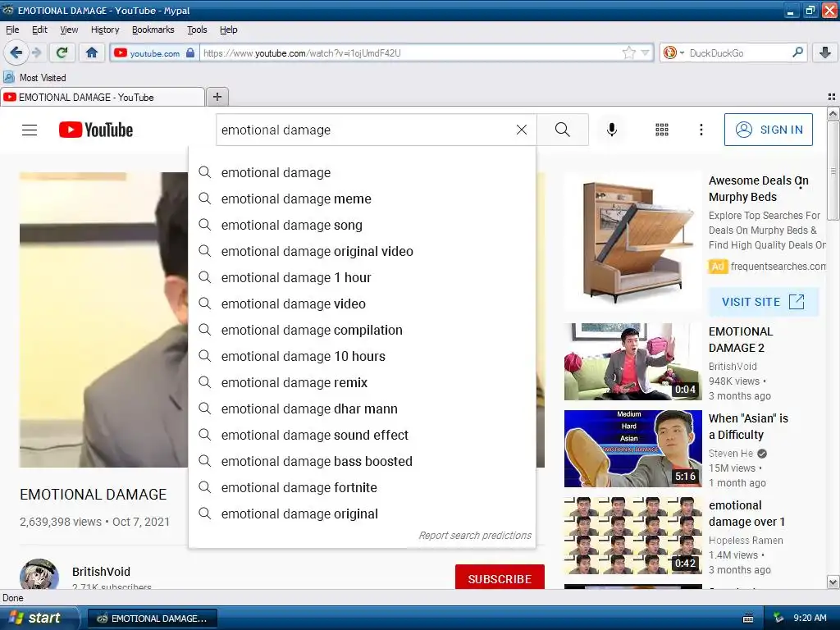This screenshot has width=840, height=630.
Task: Go to the browser Home page icon
Action: tap(92, 52)
